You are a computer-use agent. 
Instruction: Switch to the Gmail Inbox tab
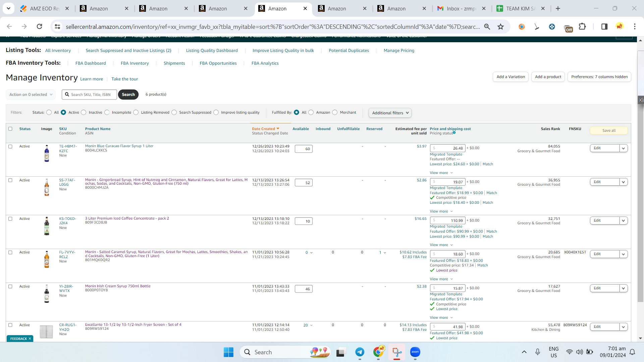(462, 8)
